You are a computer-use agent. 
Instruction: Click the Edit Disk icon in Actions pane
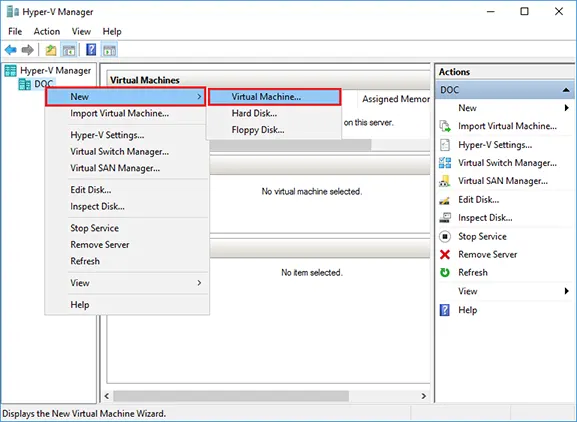click(445, 200)
